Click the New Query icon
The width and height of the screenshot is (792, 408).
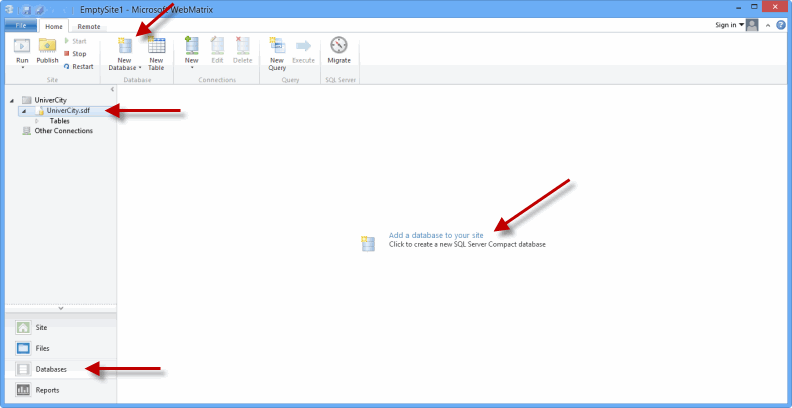(x=277, y=45)
